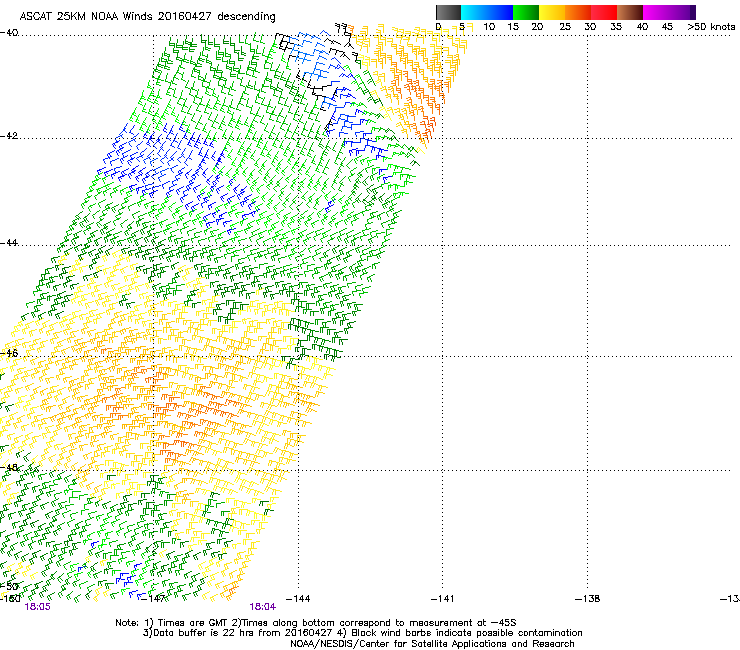The height and width of the screenshot is (650, 740).
Task: Click the latitude label '-40'
Action: pos(9,33)
